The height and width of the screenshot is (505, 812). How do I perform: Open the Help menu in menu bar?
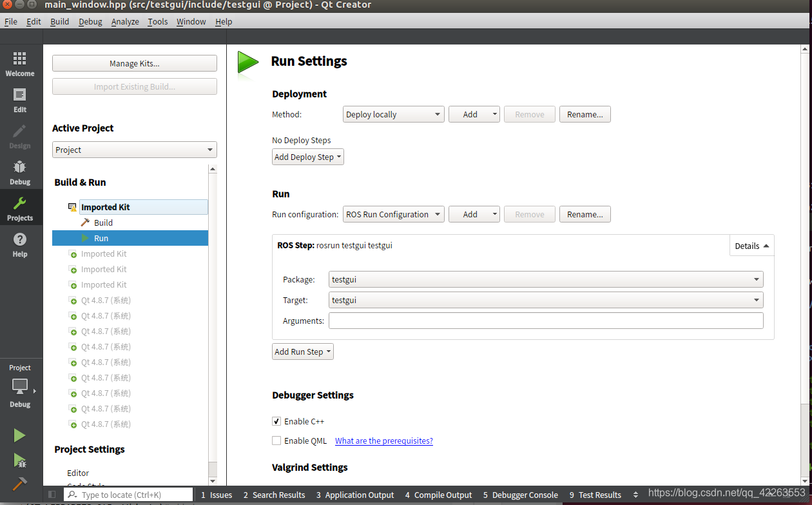click(224, 21)
